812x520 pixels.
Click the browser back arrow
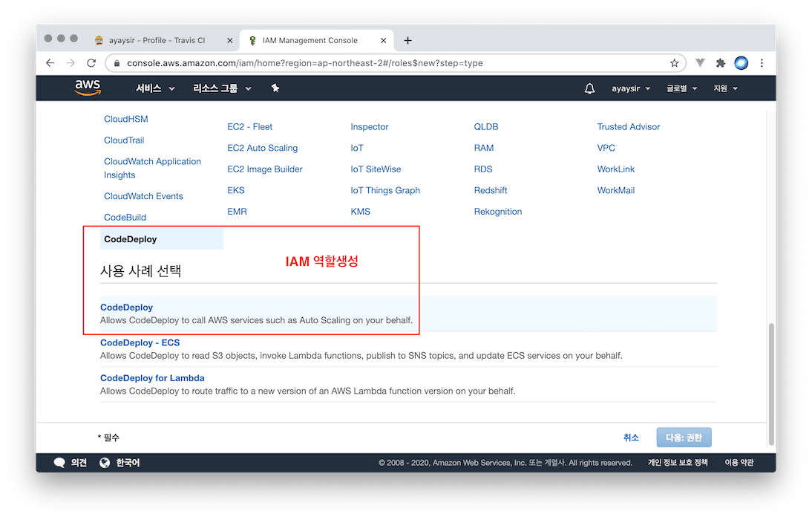click(x=50, y=63)
